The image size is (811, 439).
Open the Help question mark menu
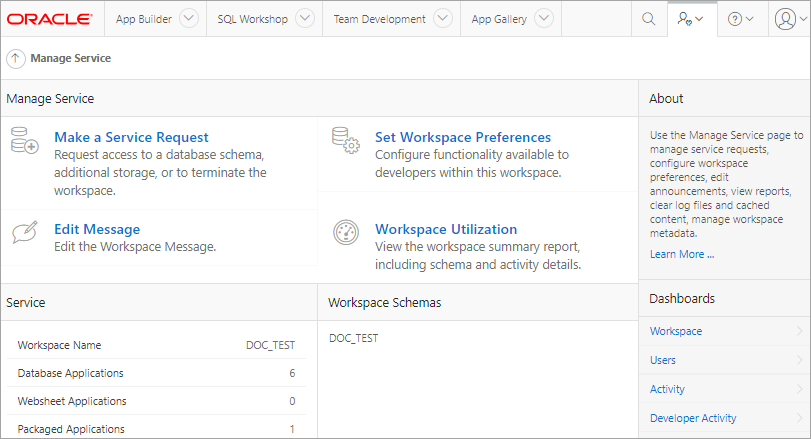click(741, 19)
